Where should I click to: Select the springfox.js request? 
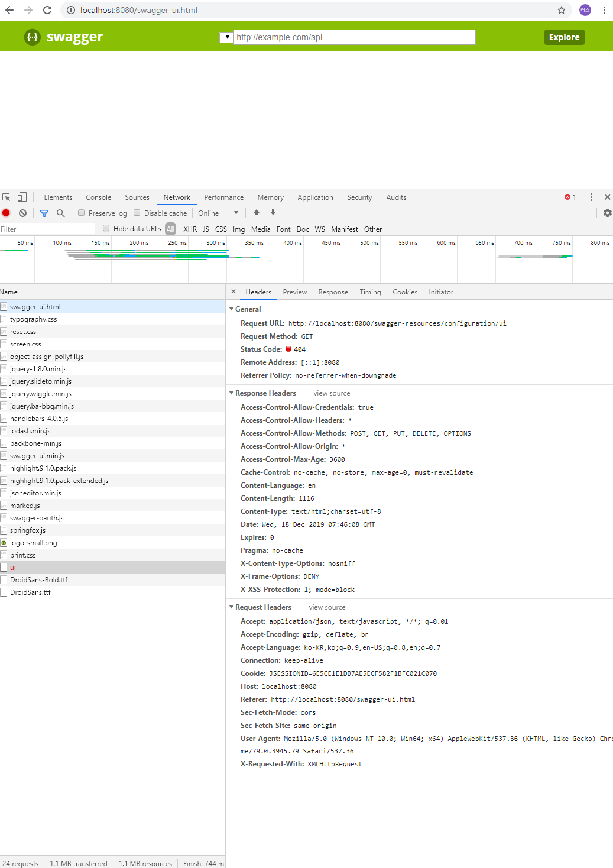coord(112,530)
